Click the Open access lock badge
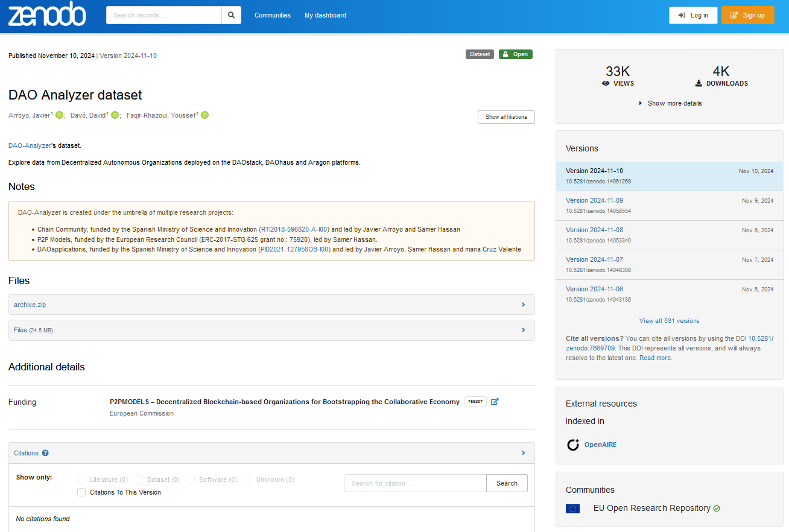The image size is (789, 532). pyautogui.click(x=516, y=54)
